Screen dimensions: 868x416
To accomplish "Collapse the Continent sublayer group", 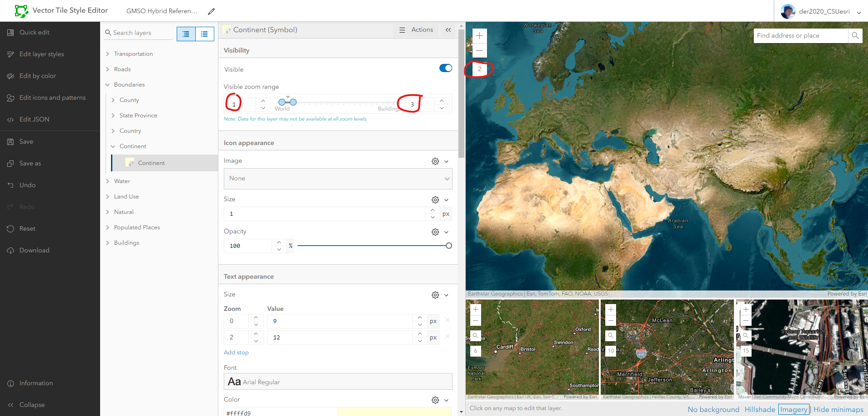I will point(113,146).
